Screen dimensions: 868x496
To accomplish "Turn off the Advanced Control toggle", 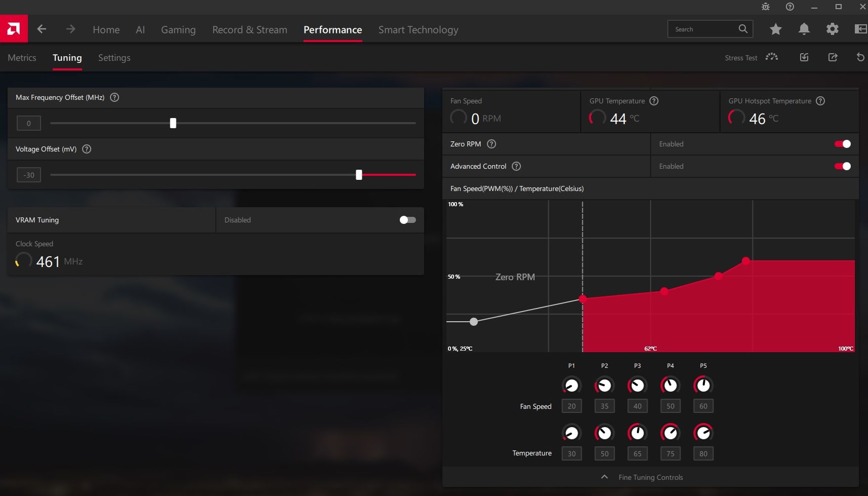I will 842,166.
